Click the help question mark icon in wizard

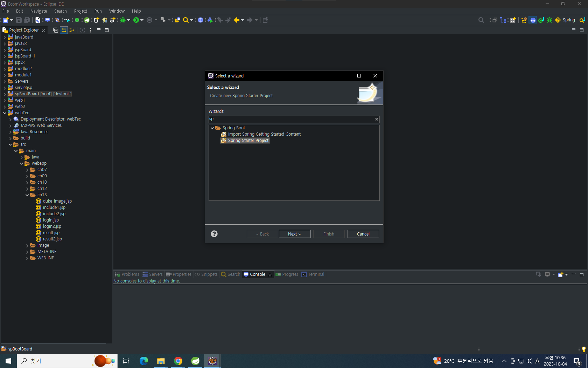click(214, 234)
